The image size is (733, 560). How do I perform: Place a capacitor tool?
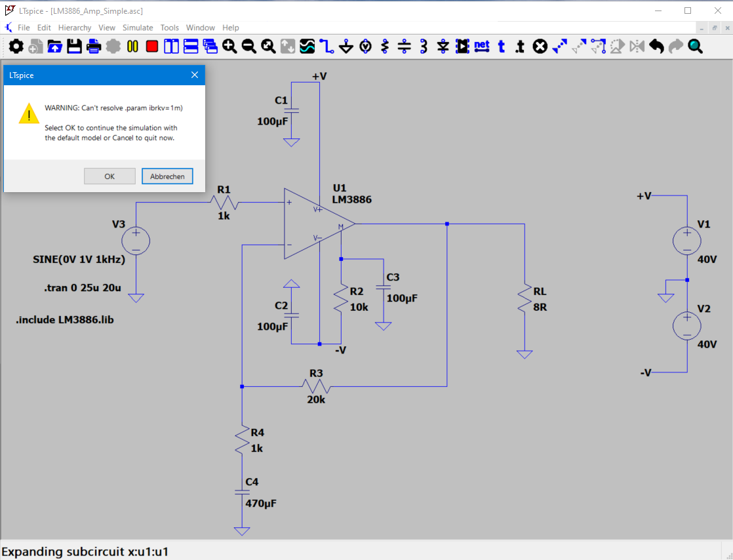(x=405, y=47)
